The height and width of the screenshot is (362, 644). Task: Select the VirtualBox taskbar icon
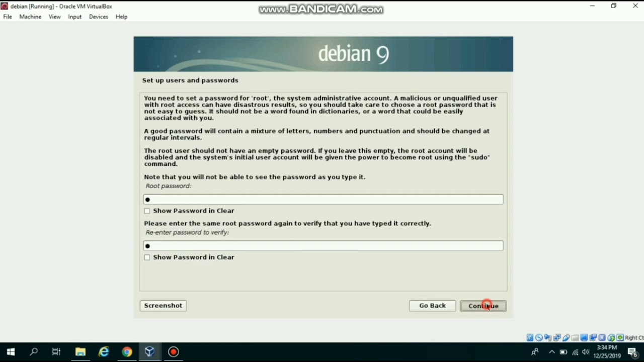click(x=150, y=352)
